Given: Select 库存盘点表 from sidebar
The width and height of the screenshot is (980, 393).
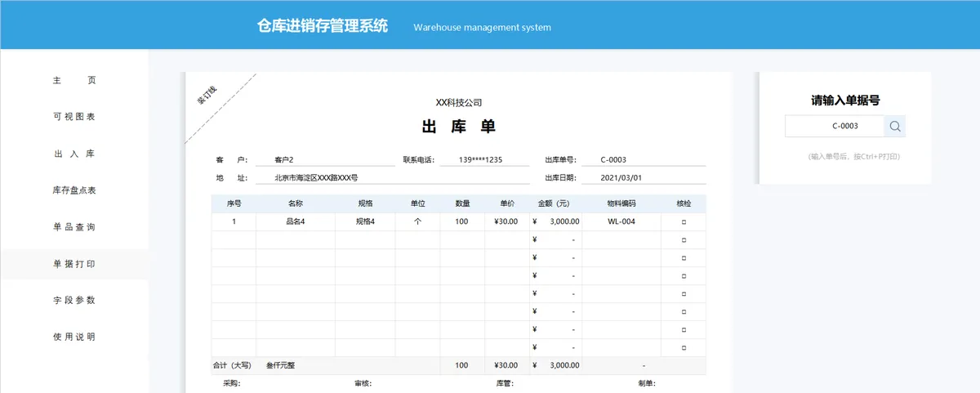Looking at the screenshot, I should coord(74,190).
